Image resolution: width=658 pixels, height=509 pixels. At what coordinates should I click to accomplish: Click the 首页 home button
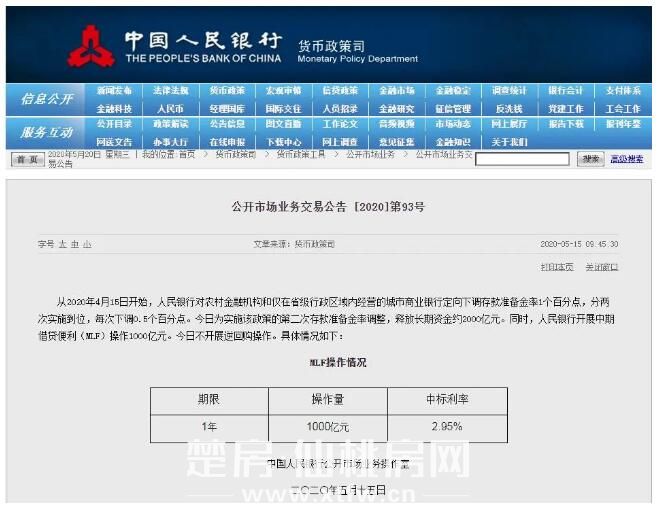28,159
